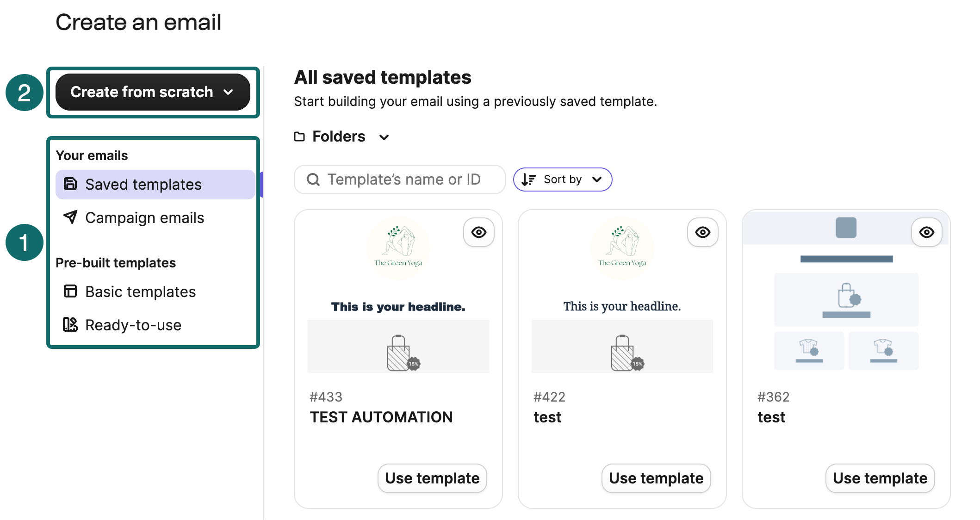980x520 pixels.
Task: Select the Ready-to-use templates icon
Action: coord(70,325)
